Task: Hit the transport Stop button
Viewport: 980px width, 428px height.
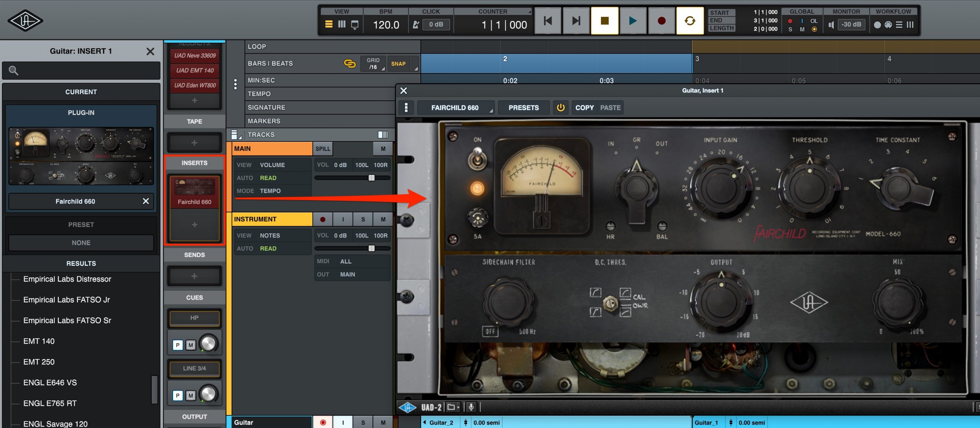Action: pos(604,21)
